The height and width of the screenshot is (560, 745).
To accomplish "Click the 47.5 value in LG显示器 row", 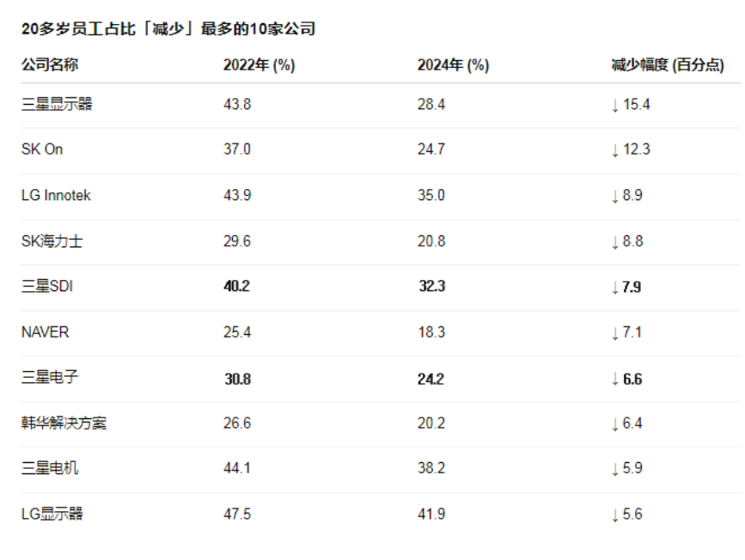I will 237,514.
